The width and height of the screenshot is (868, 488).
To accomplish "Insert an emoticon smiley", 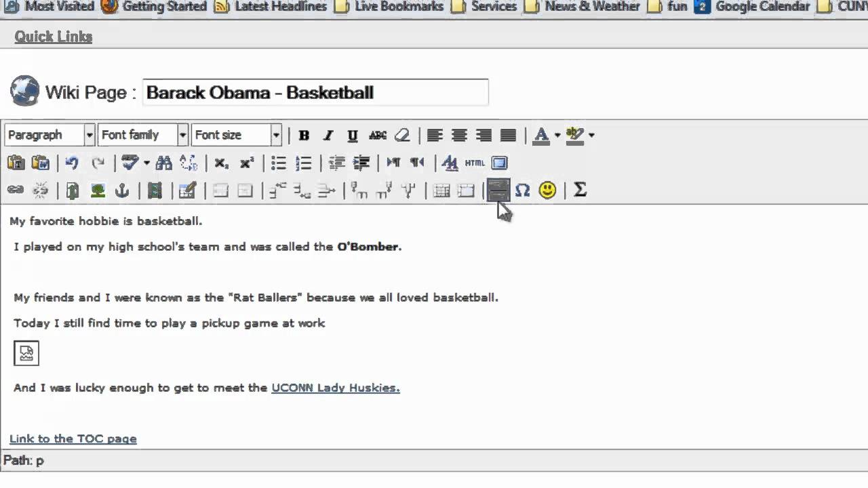I will point(547,190).
